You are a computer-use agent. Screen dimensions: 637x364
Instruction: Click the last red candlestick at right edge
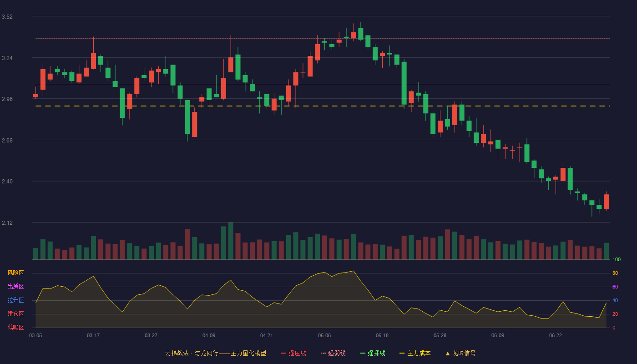pyautogui.click(x=606, y=202)
